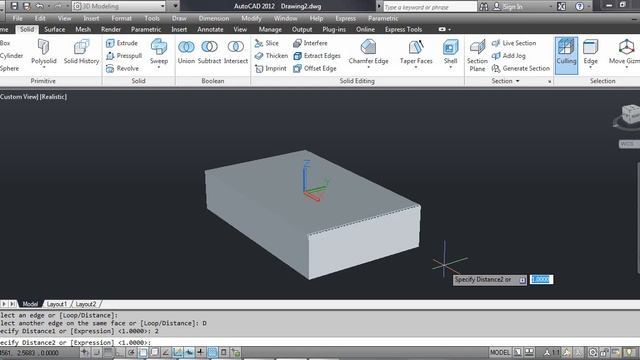
Task: Select the Move Gizmo
Action: coord(624,51)
